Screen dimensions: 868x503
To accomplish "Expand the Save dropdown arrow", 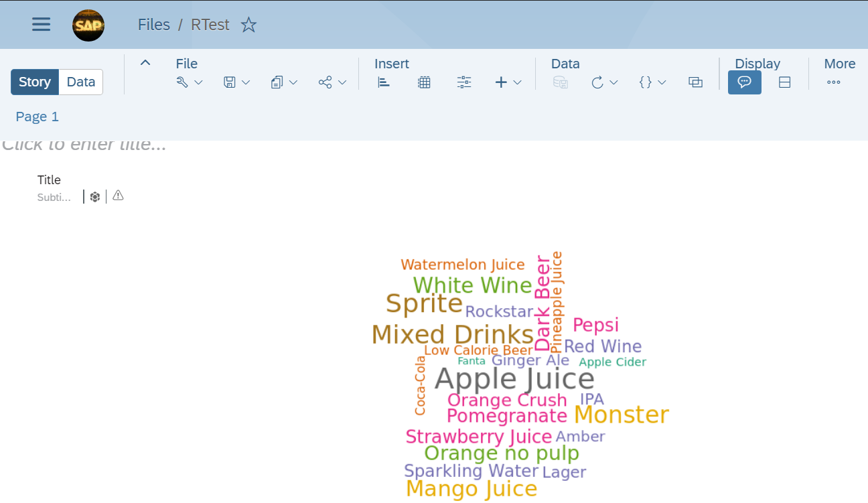I will [x=246, y=82].
